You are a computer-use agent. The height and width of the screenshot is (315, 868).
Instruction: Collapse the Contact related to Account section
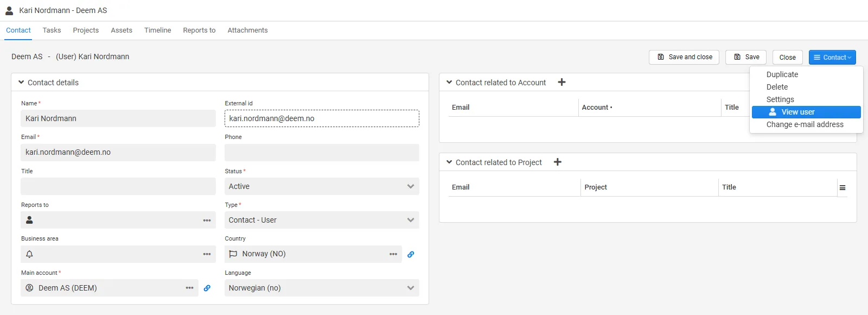449,83
